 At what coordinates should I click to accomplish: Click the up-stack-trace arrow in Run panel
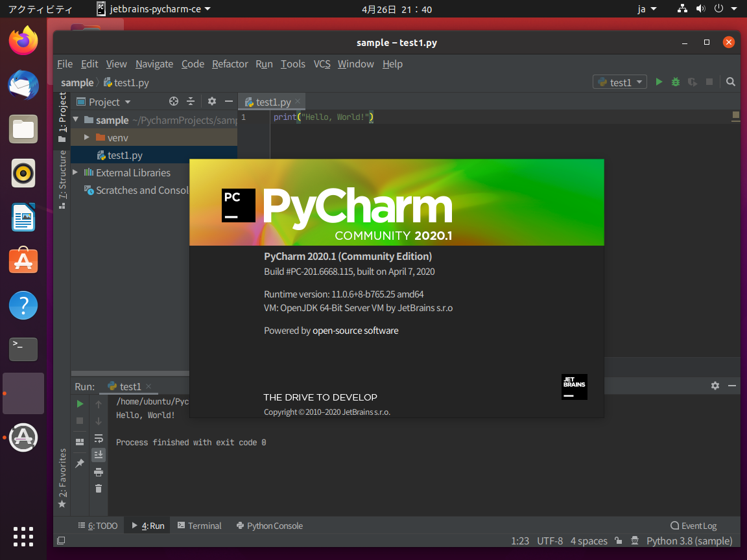tap(99, 404)
